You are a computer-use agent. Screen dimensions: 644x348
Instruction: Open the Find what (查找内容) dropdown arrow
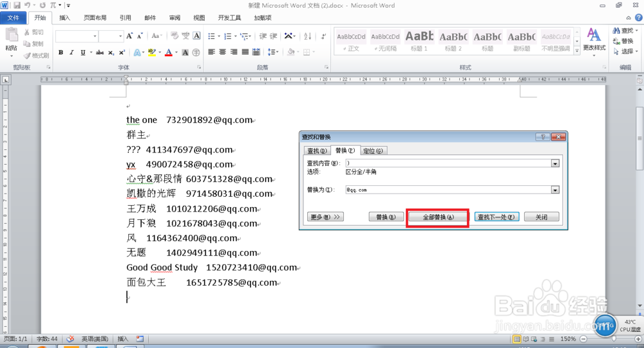[555, 163]
